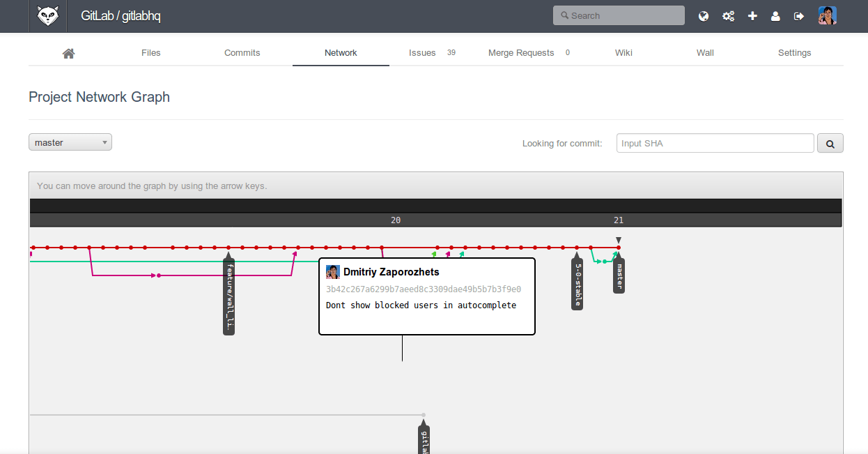Select the master arrow marker above the graph
The height and width of the screenshot is (454, 868).
tap(618, 239)
